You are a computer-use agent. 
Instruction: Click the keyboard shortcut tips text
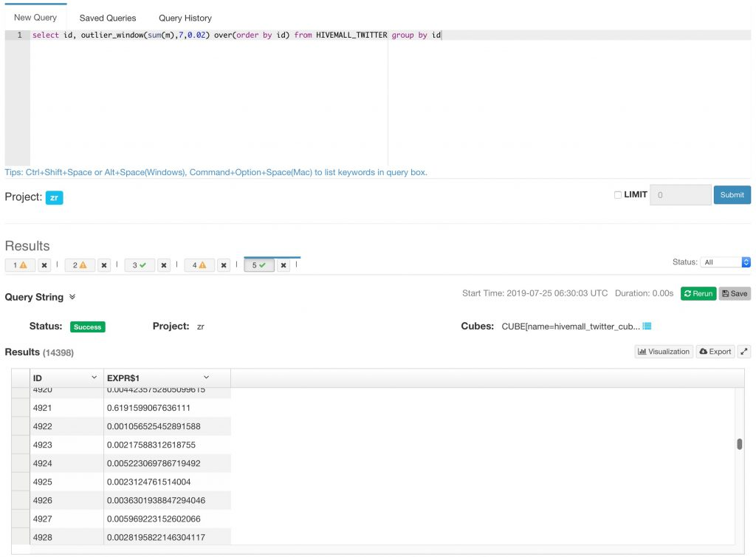tap(216, 172)
